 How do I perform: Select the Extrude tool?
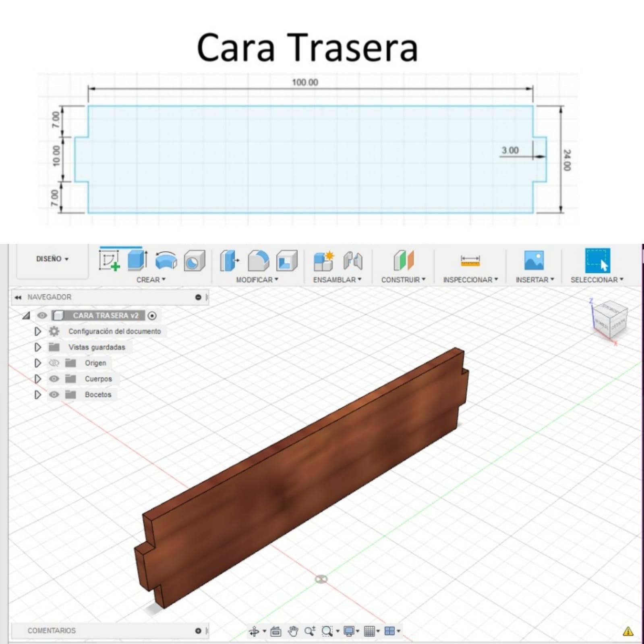click(x=138, y=261)
